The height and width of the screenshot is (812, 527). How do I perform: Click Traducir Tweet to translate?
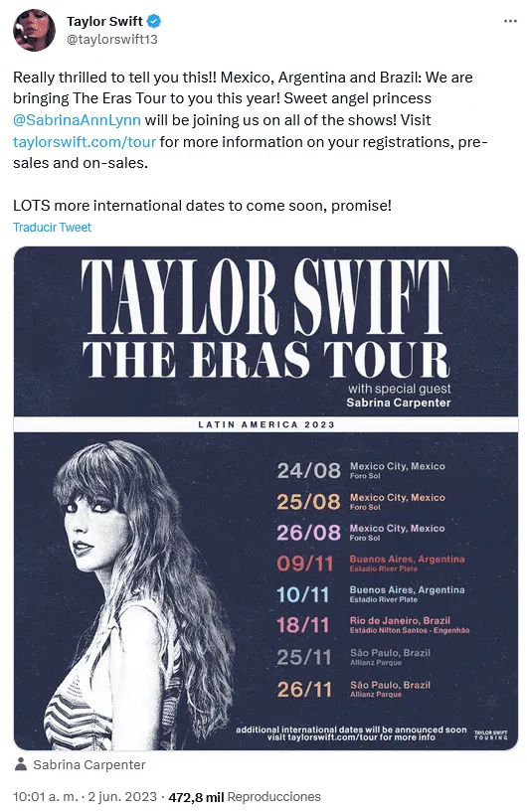[x=52, y=228]
